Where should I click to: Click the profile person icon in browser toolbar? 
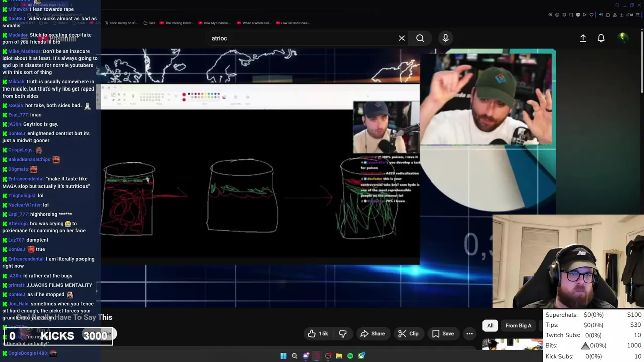pos(615,15)
